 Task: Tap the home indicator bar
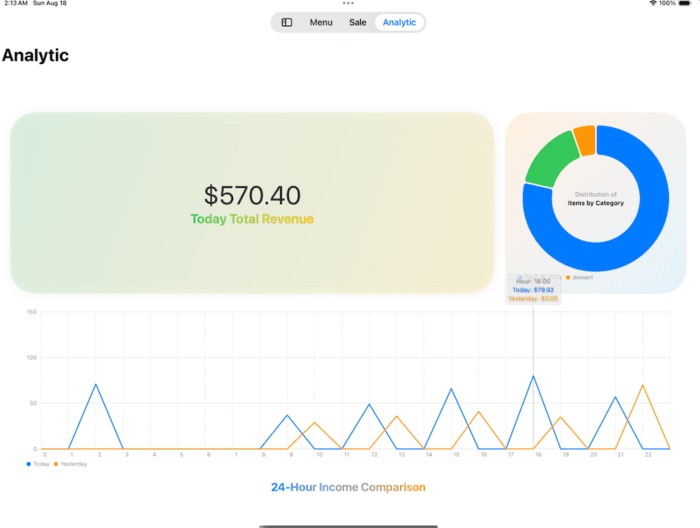click(x=348, y=526)
